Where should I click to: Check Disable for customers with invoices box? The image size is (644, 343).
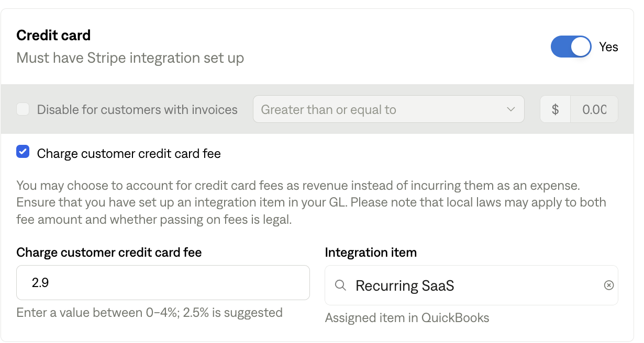click(x=23, y=110)
